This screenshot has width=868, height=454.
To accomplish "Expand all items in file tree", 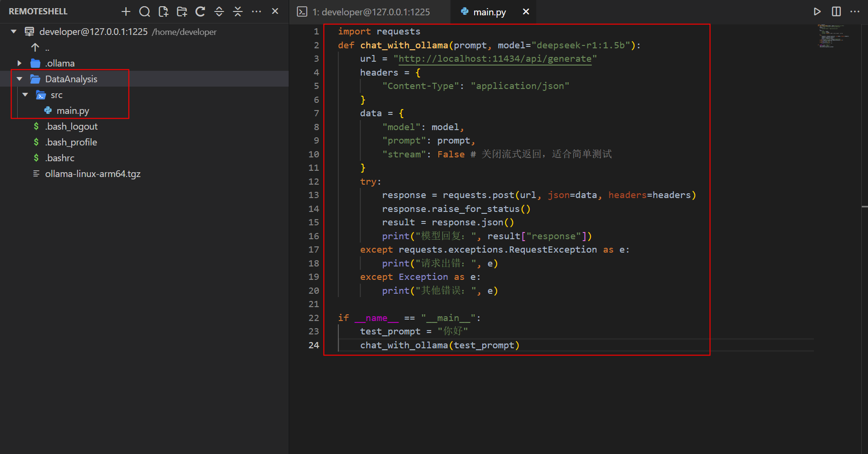I will 219,11.
